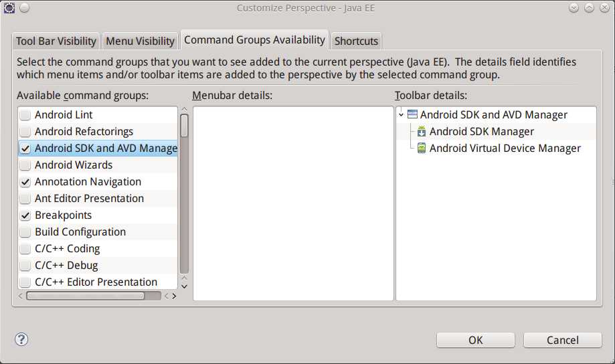Viewport: 615px width, 364px height.
Task: Select the Android Lint row label
Action: (x=64, y=114)
